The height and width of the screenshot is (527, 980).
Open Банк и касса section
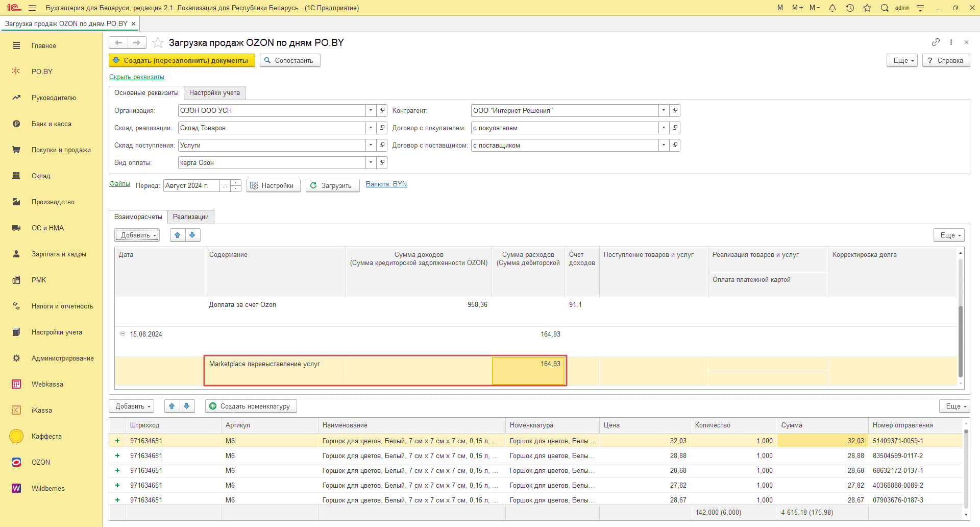(52, 124)
